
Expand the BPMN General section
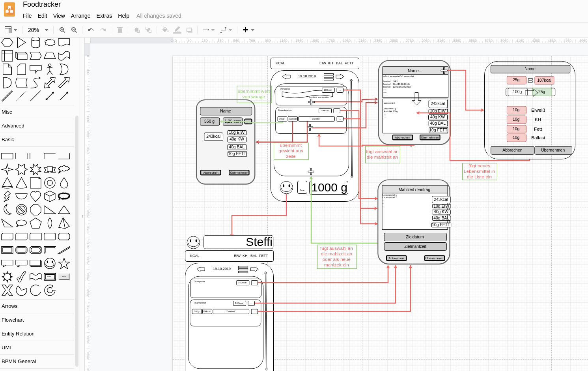(37, 362)
